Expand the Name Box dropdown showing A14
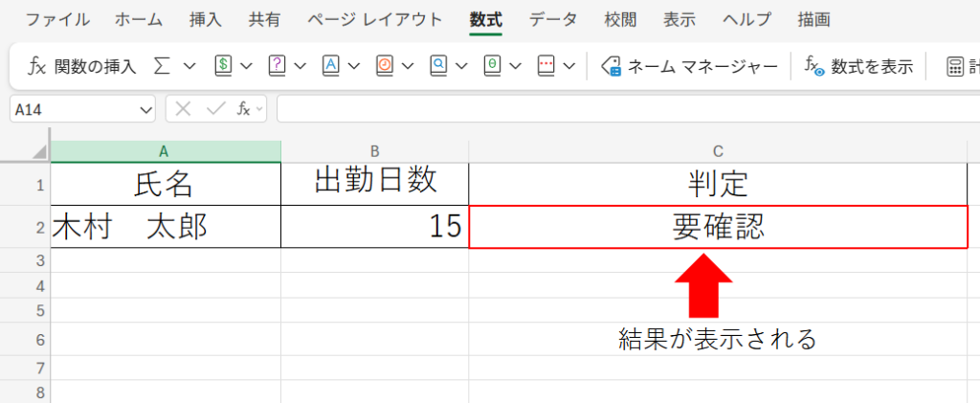The height and width of the screenshot is (403, 980). coord(145,110)
